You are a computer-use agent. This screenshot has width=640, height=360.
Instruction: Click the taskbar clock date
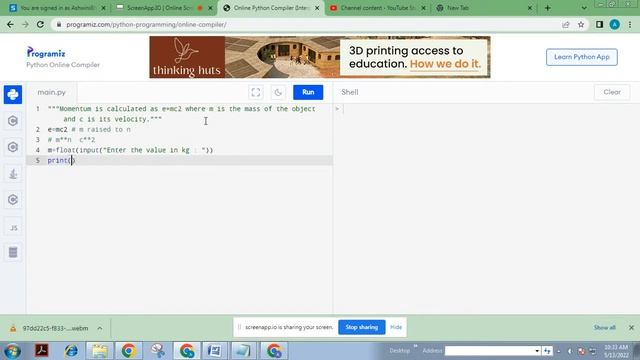pyautogui.click(x=616, y=351)
